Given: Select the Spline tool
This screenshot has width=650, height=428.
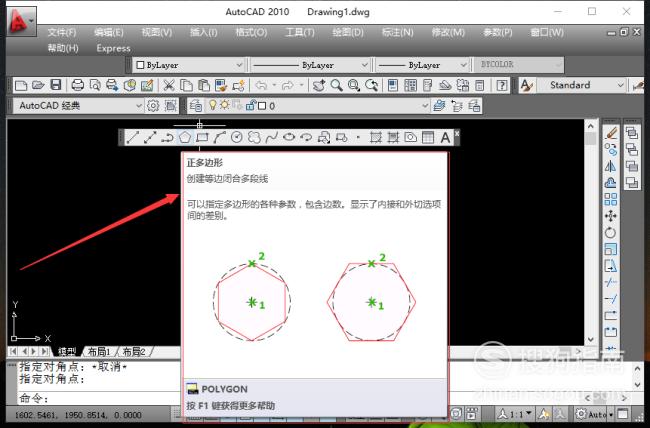Looking at the screenshot, I should (272, 137).
